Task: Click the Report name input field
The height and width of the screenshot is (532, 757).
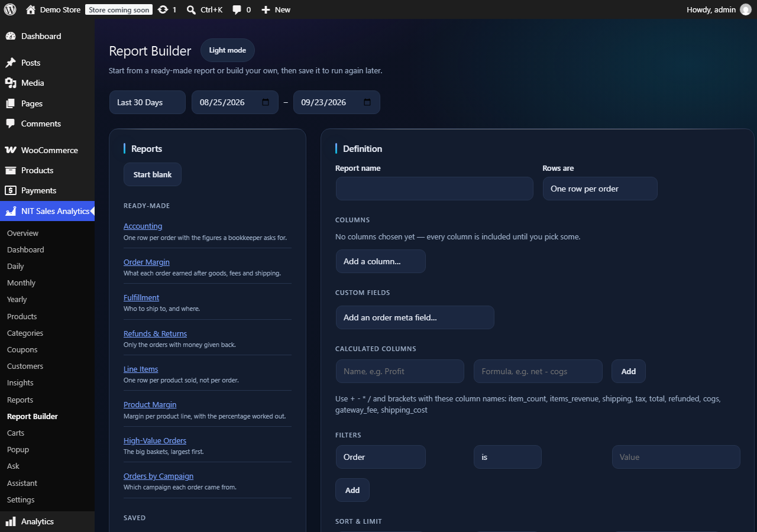Action: pyautogui.click(x=435, y=189)
